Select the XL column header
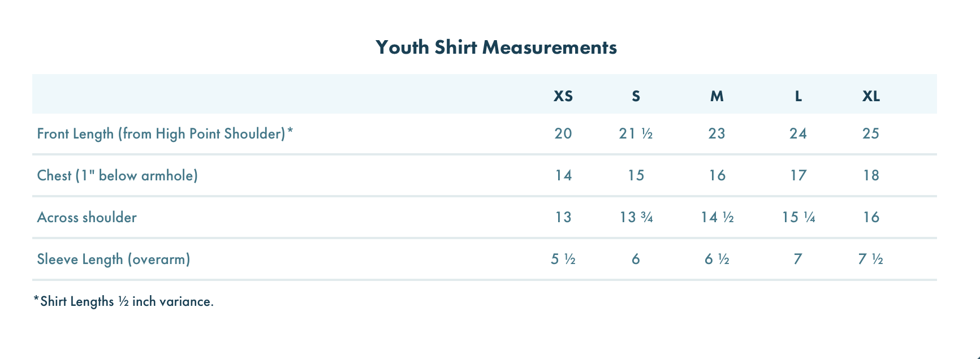 (871, 96)
